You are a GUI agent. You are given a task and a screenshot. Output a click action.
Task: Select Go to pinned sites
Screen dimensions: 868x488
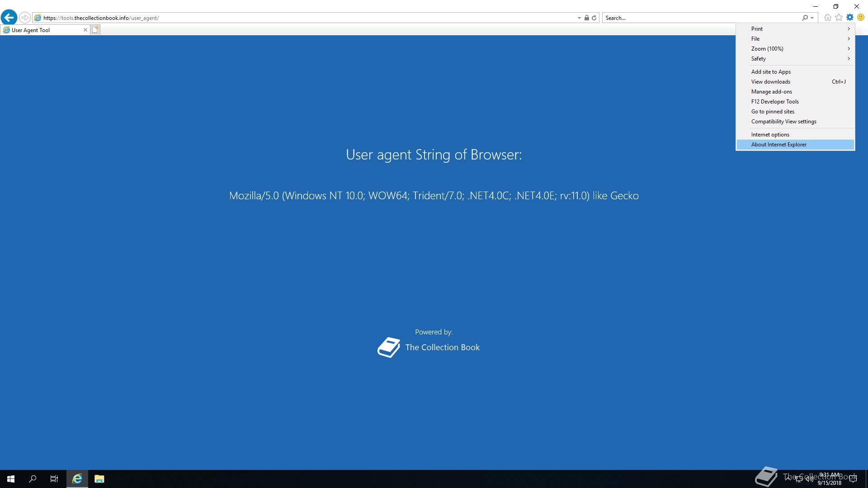795,112
